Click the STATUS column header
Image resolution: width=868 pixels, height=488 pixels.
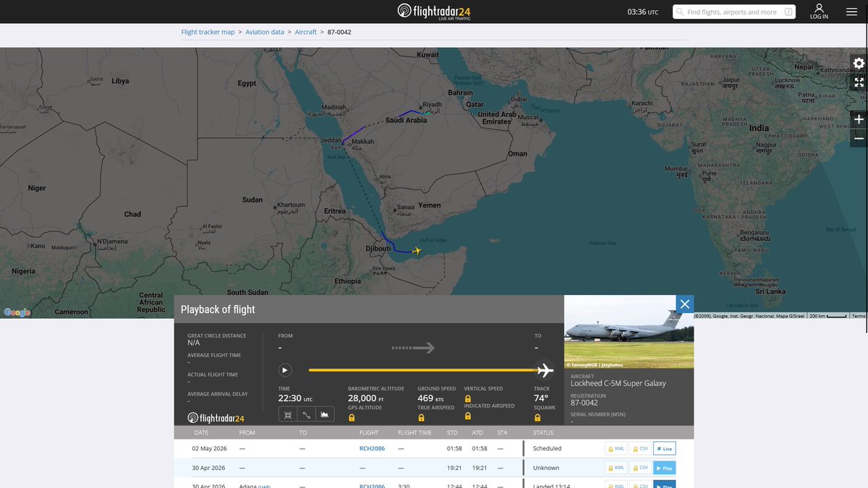click(x=543, y=432)
